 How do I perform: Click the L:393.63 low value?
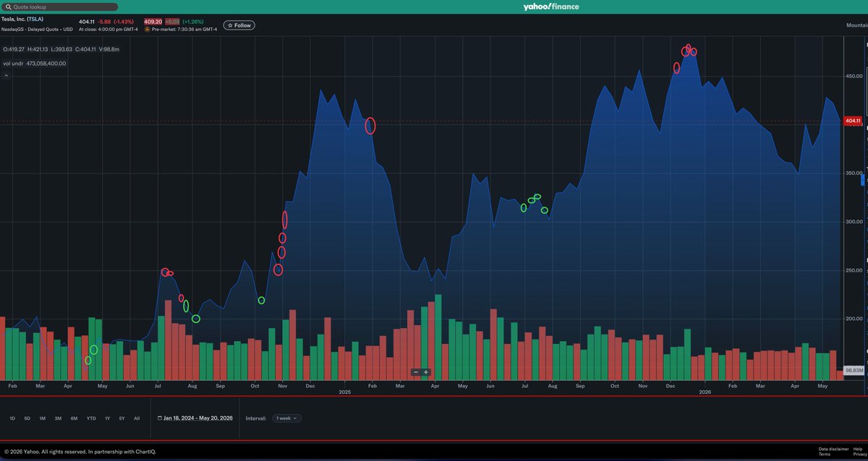coord(61,49)
